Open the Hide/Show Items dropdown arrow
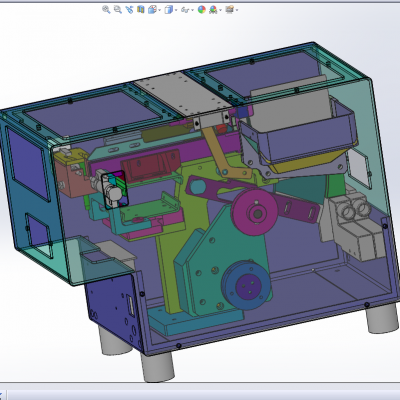This screenshot has height=400, width=400. point(192,10)
